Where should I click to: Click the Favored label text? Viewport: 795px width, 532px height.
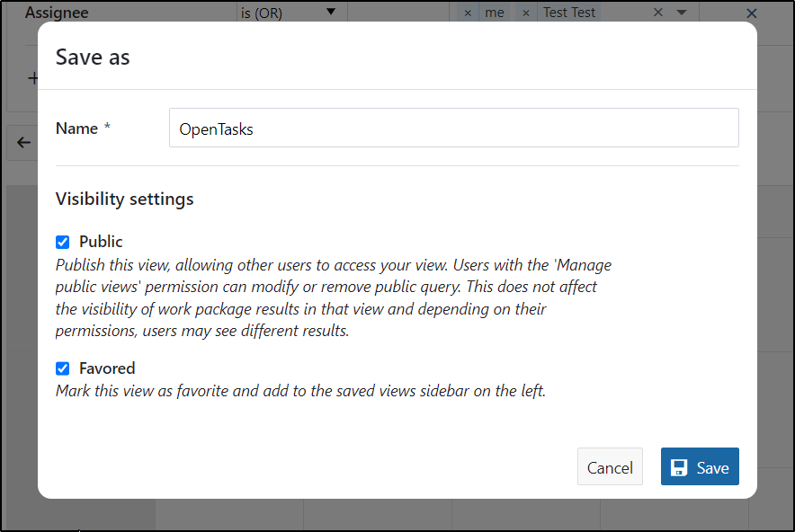[107, 368]
